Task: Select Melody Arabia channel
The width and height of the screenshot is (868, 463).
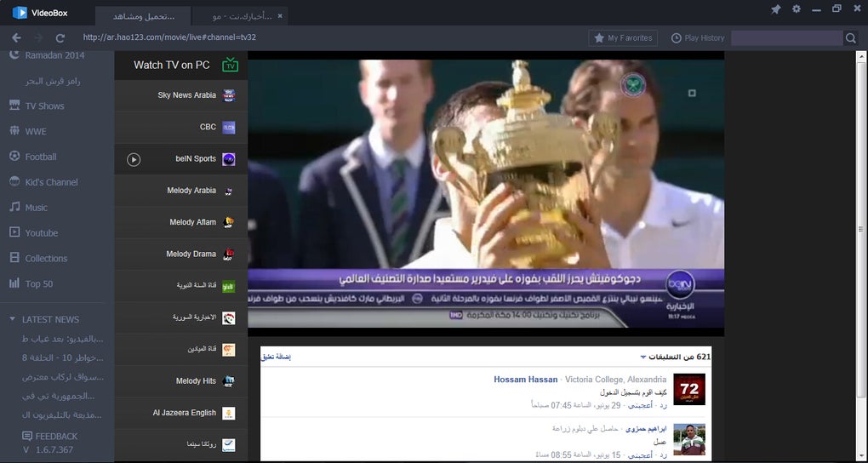Action: click(181, 191)
